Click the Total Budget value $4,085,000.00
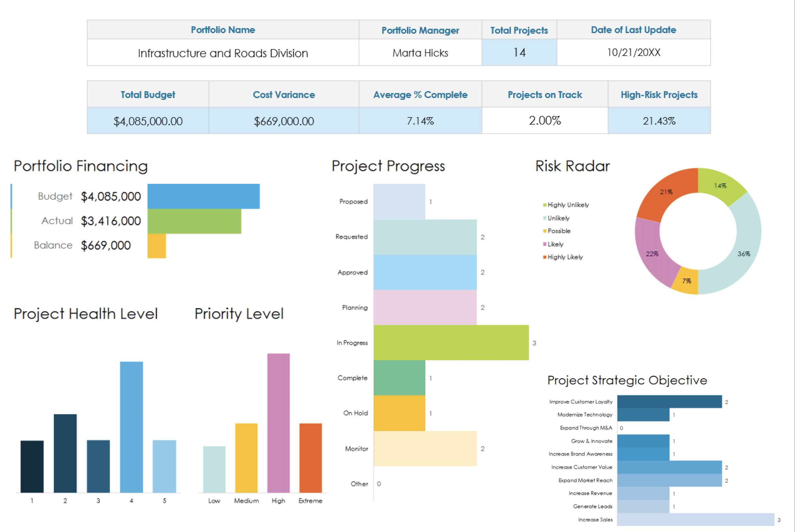The height and width of the screenshot is (532, 795). (148, 121)
